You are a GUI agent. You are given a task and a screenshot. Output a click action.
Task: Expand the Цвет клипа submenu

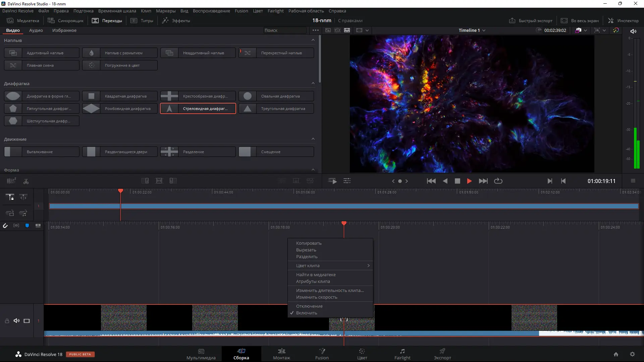pyautogui.click(x=330, y=265)
